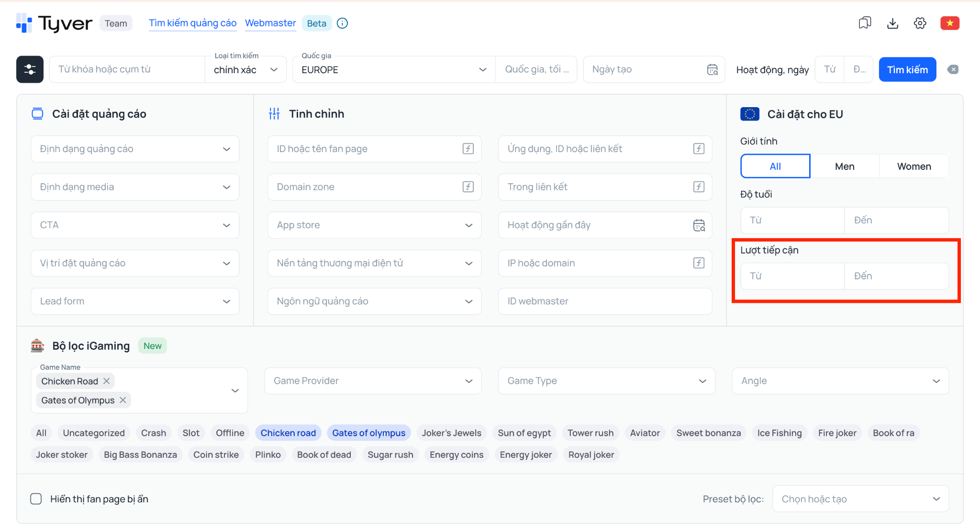Expand the App store dropdown
The width and height of the screenshot is (980, 529).
374,225
